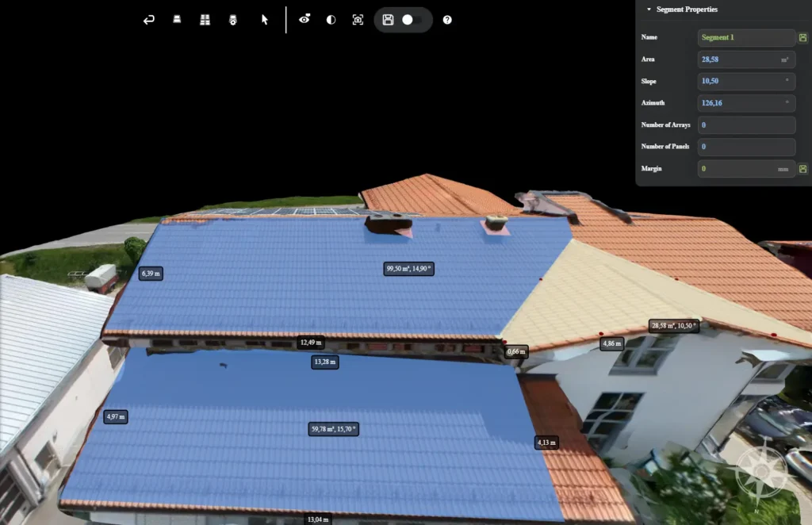Viewport: 812px width, 525px height.
Task: Click the Azimuth value field
Action: [x=746, y=103]
